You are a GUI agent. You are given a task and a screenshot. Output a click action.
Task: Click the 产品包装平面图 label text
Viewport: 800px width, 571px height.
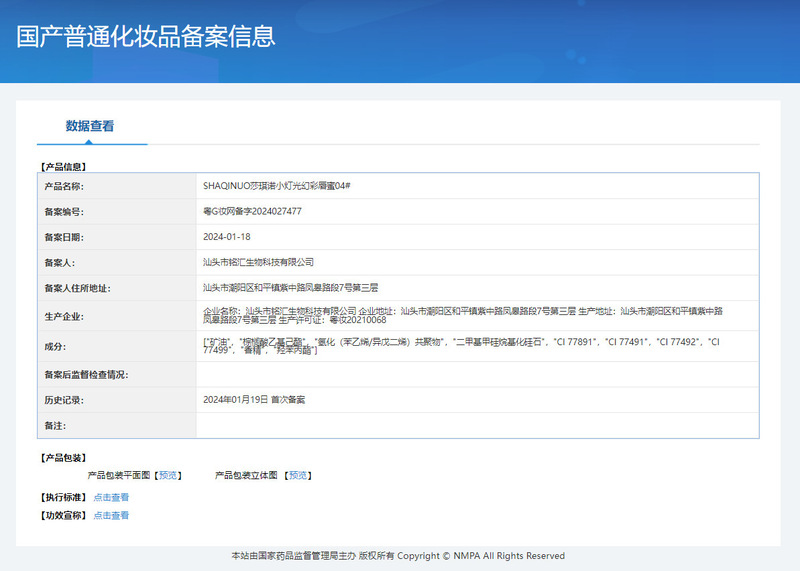pos(119,475)
